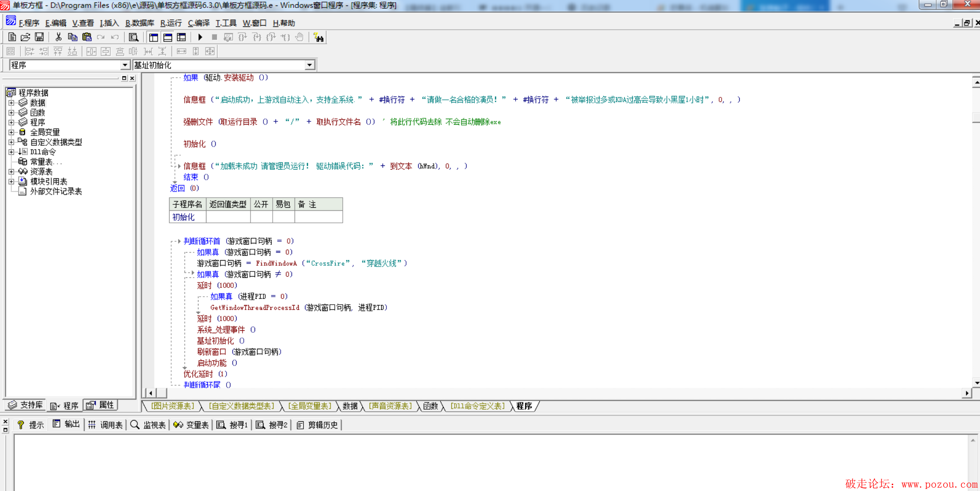Click the New file toolbar icon
Screen dimensions: 980x491
click(12, 37)
